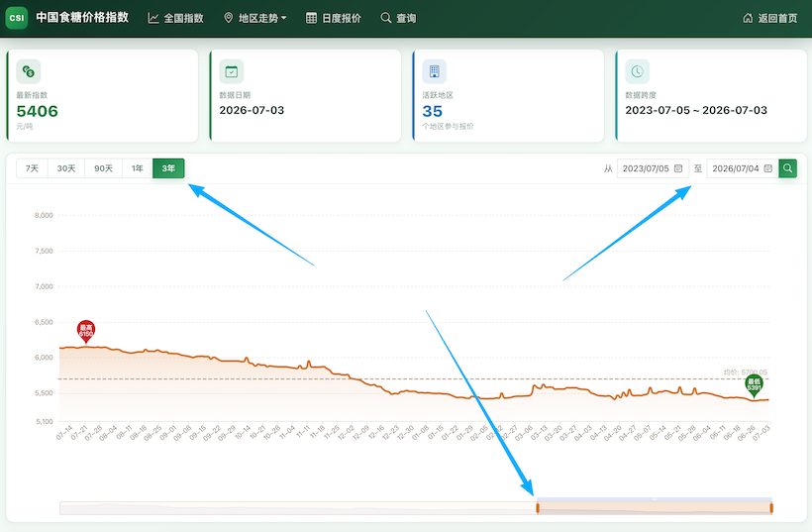Click the location pin icon beside 地区走势

(228, 18)
